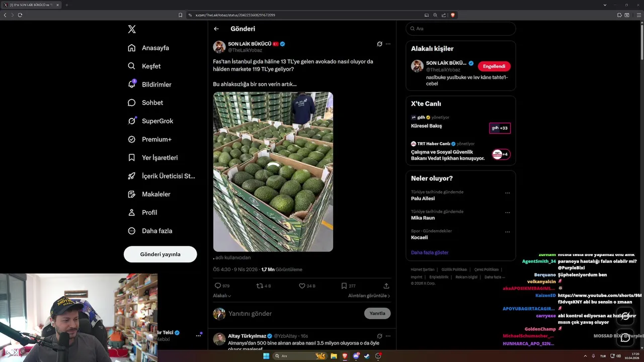Image resolution: width=644 pixels, height=362 pixels.
Task: Click the X logo in the sidebar
Action: [132, 29]
